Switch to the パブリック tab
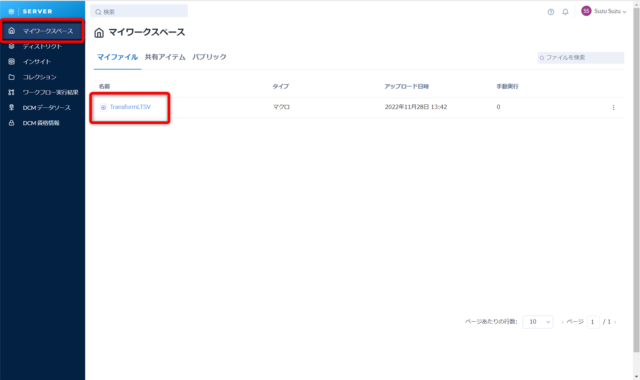Screen dimensions: 640x380 pyautogui.click(x=209, y=57)
